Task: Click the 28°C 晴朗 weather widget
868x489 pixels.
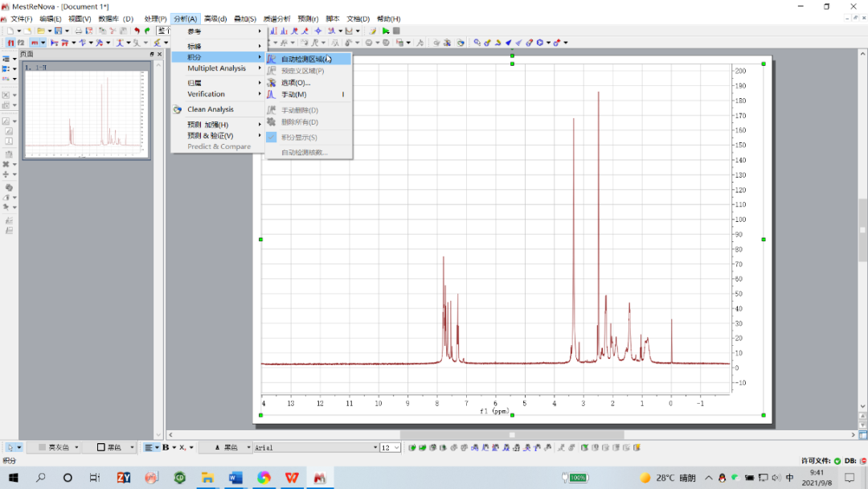Action: click(x=668, y=478)
